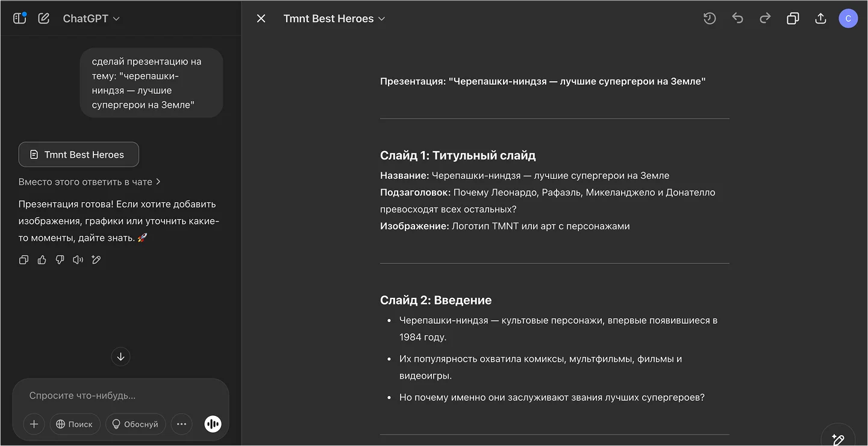
Task: Share the canvas via upload icon
Action: coord(820,19)
